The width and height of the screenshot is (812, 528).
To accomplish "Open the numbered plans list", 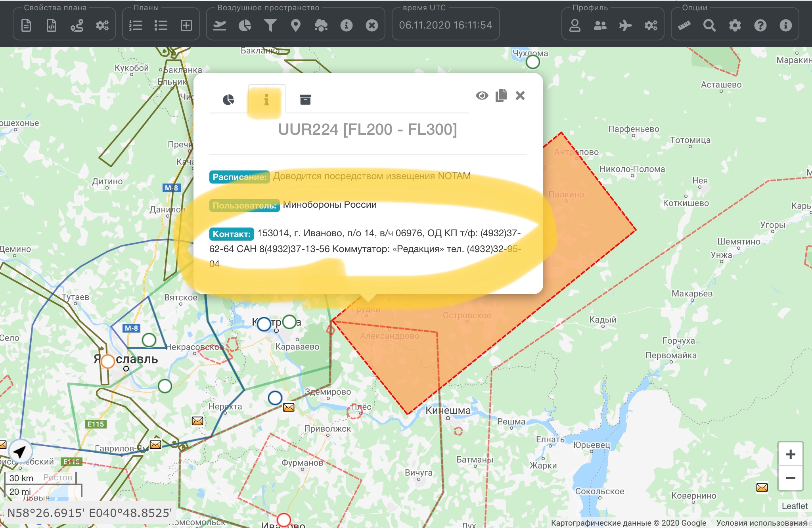I will 136,26.
